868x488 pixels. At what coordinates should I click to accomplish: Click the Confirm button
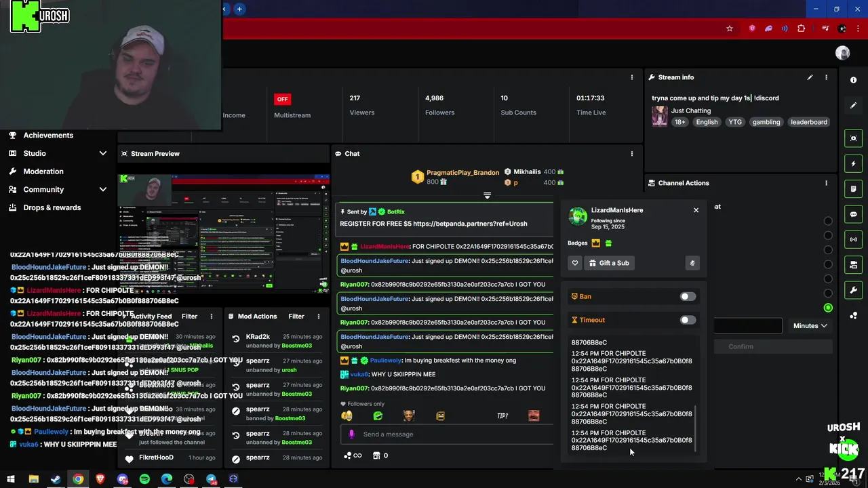point(741,346)
